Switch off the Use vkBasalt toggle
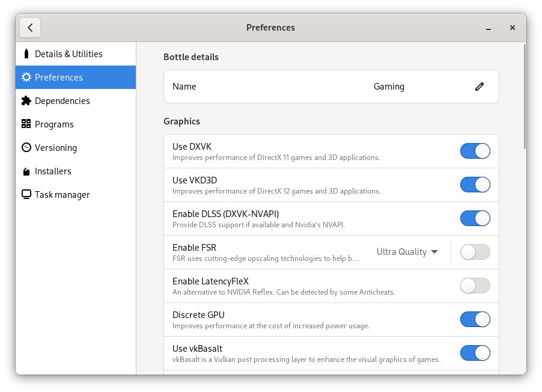The width and height of the screenshot is (542, 392). (475, 353)
